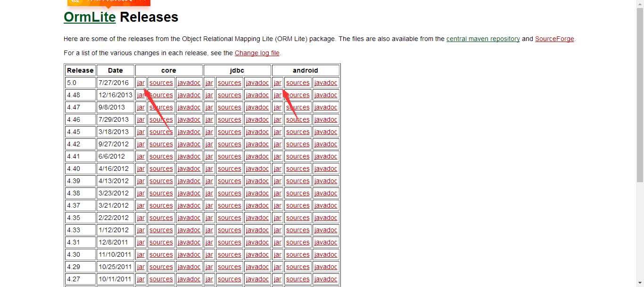Open jdbc sources for release 5.0
The image size is (644, 287).
tap(230, 83)
